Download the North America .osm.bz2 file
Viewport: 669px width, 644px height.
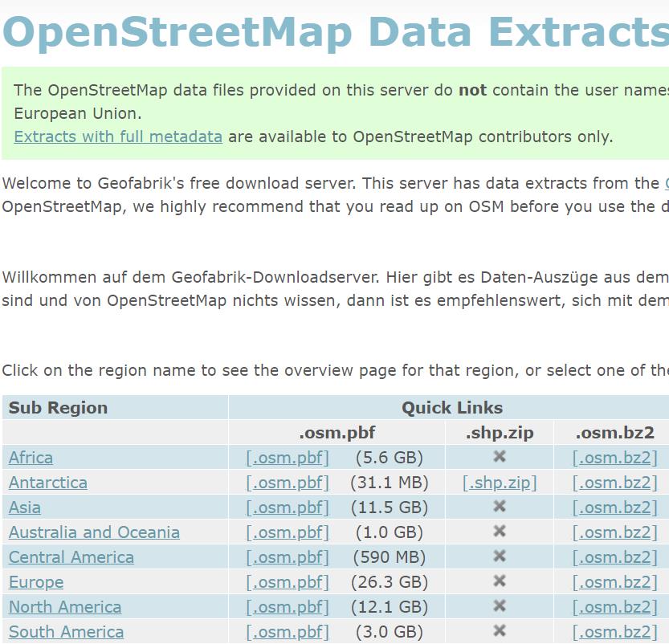point(615,607)
